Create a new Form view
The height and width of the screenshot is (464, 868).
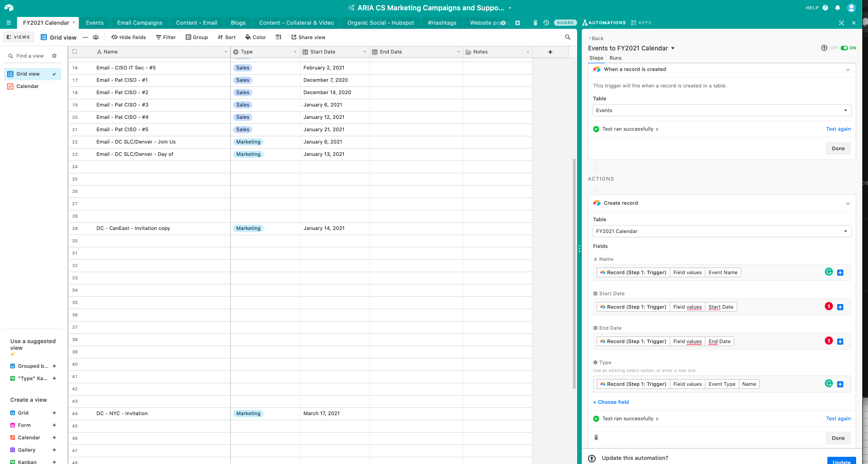(x=33, y=425)
